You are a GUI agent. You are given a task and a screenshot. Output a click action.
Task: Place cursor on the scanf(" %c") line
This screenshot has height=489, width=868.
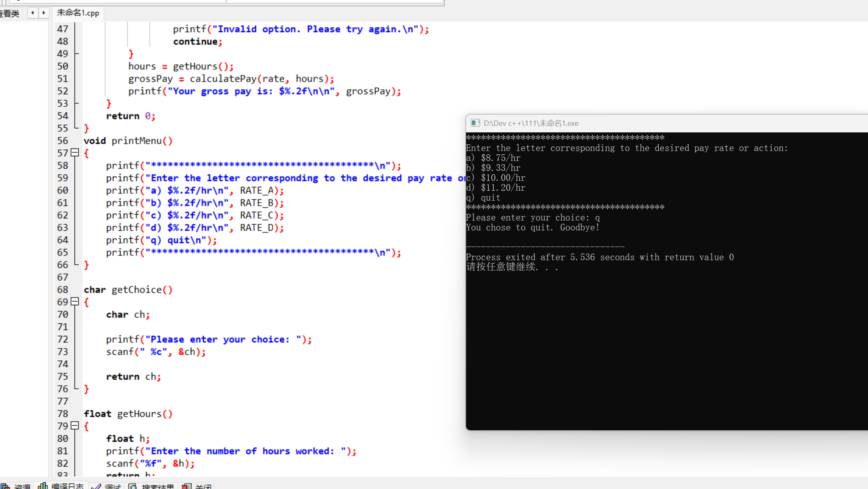tap(155, 352)
